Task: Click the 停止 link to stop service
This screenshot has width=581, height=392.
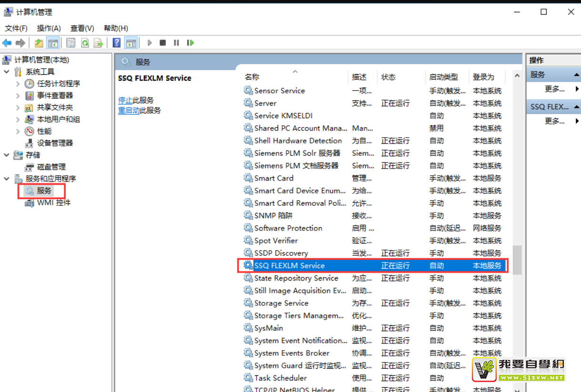Action: pos(125,101)
